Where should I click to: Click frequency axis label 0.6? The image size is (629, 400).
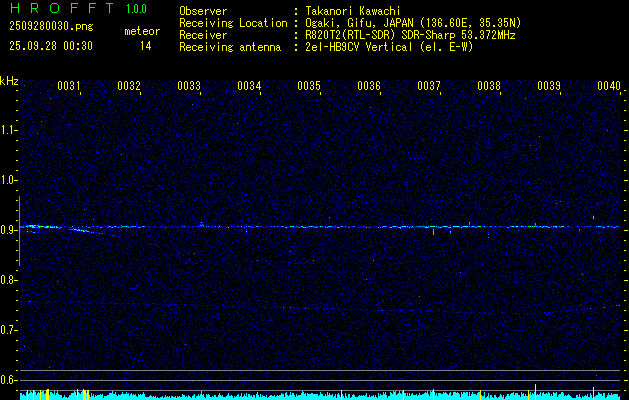9,380
